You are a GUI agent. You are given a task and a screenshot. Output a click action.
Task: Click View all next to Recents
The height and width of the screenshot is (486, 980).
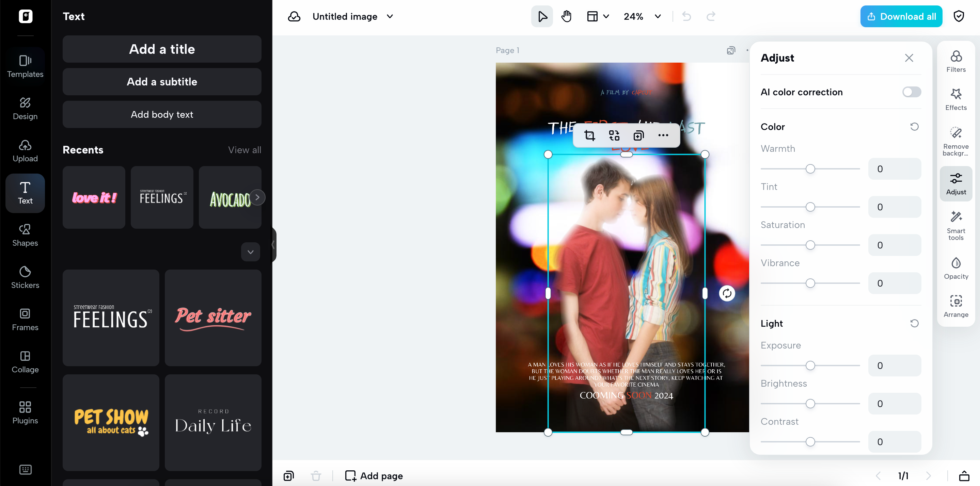point(244,149)
